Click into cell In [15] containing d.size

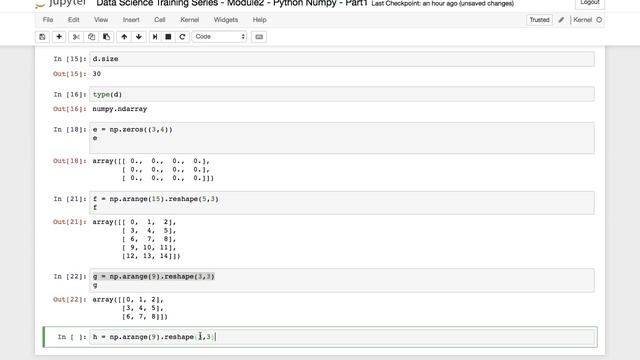tap(342, 59)
